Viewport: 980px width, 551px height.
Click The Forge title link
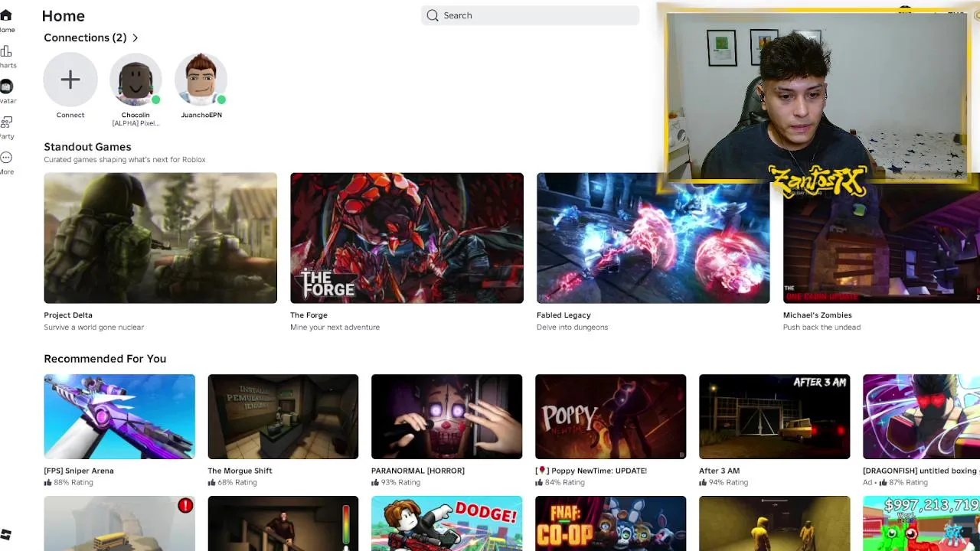click(309, 315)
